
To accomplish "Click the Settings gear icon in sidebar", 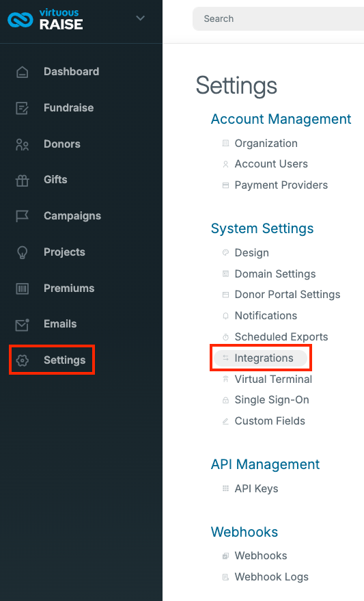I will pyautogui.click(x=23, y=360).
